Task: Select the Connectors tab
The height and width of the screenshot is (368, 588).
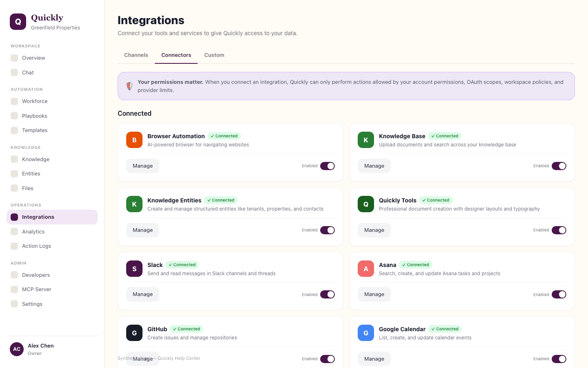Action: click(176, 55)
